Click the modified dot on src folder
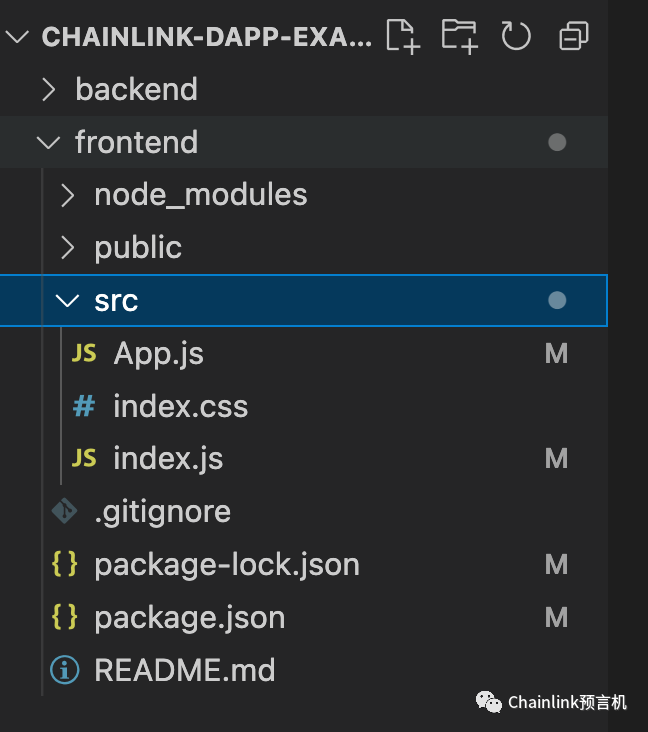This screenshot has height=732, width=648. coord(557,300)
